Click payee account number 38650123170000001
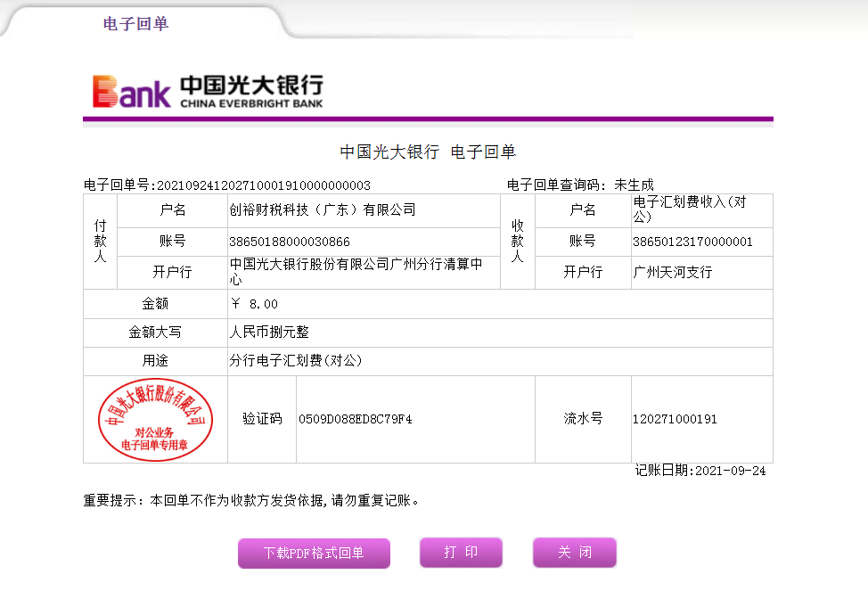 (x=692, y=242)
